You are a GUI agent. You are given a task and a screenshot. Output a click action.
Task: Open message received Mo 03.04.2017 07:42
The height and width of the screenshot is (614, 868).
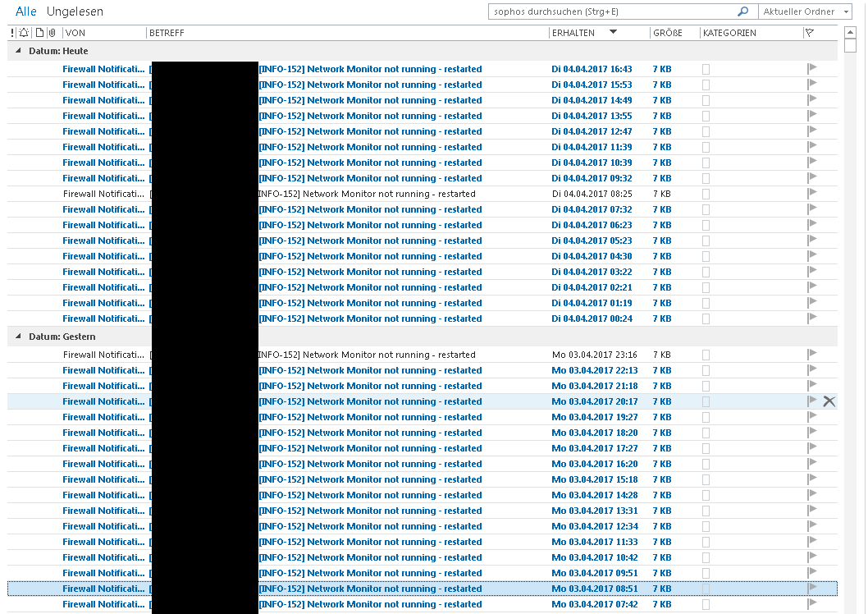pos(423,605)
